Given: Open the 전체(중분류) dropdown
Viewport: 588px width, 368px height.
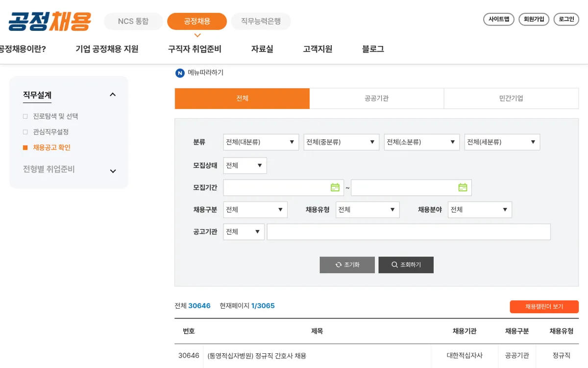Looking at the screenshot, I should (341, 142).
